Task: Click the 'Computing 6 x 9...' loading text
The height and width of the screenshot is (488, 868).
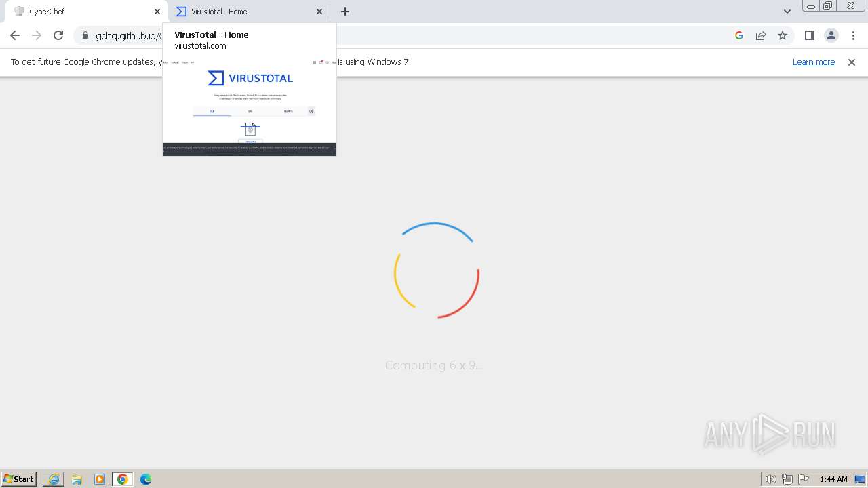Action: pos(434,365)
